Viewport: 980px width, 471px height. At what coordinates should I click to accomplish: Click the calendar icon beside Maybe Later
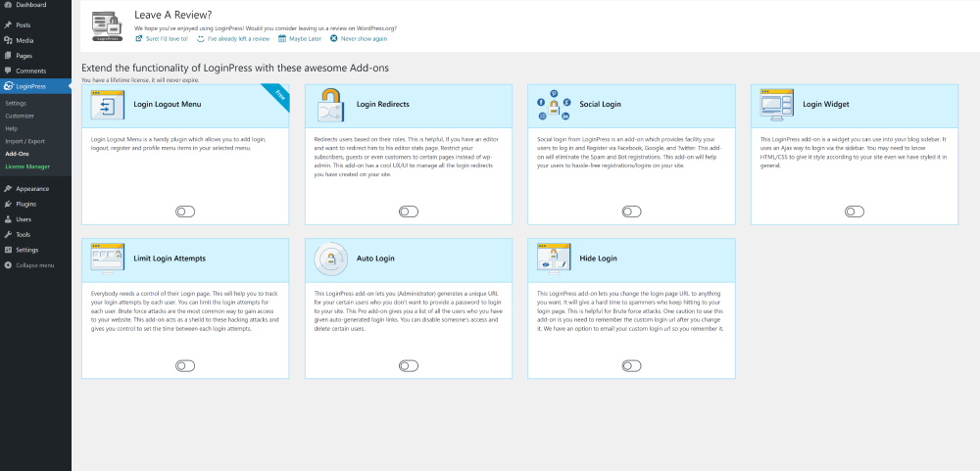tap(282, 39)
